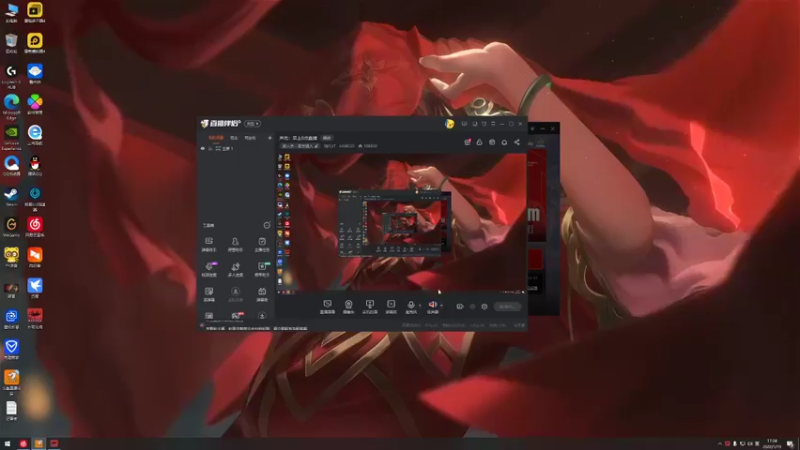The width and height of the screenshot is (800, 450).
Task: Add a screen capture source from the bottom bar
Action: 328,307
